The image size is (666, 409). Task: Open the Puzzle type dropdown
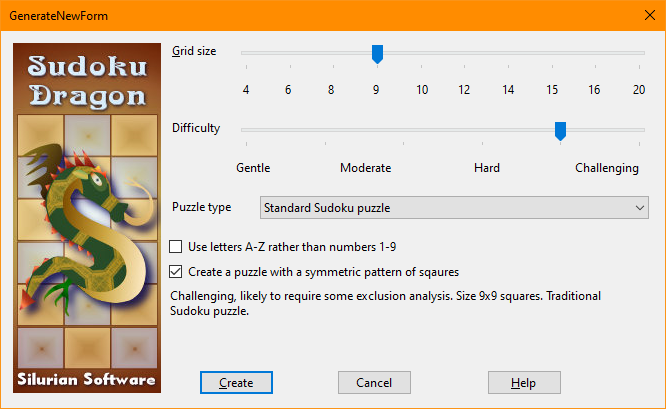click(x=454, y=208)
